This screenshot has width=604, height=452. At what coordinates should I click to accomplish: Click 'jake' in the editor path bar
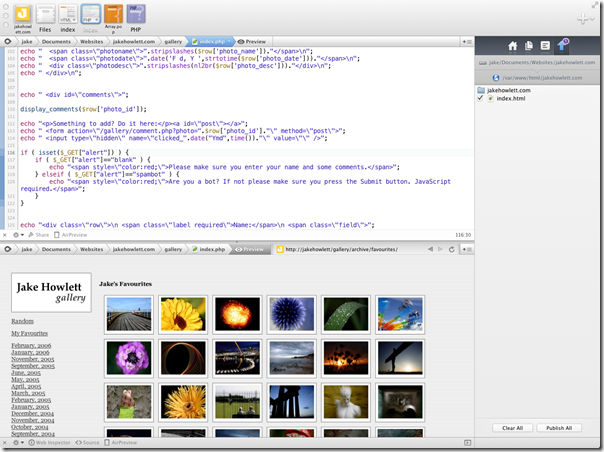click(x=27, y=41)
